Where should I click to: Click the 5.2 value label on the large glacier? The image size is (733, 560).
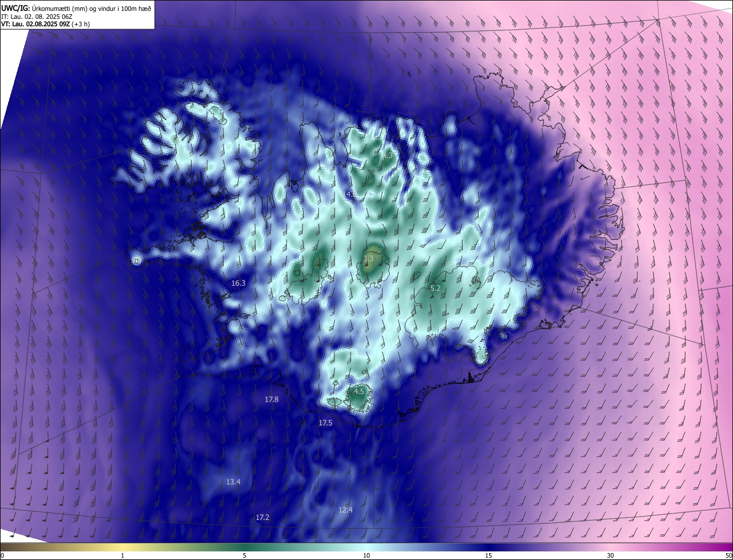pos(435,288)
